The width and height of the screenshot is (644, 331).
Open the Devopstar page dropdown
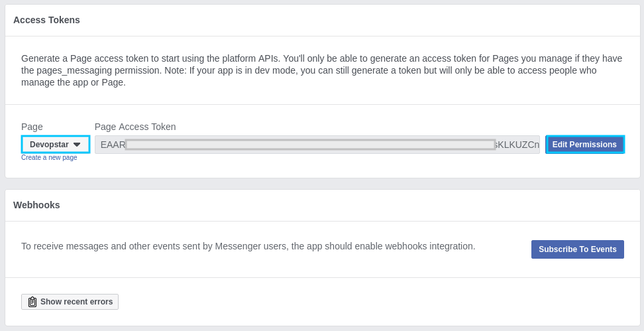(x=56, y=145)
